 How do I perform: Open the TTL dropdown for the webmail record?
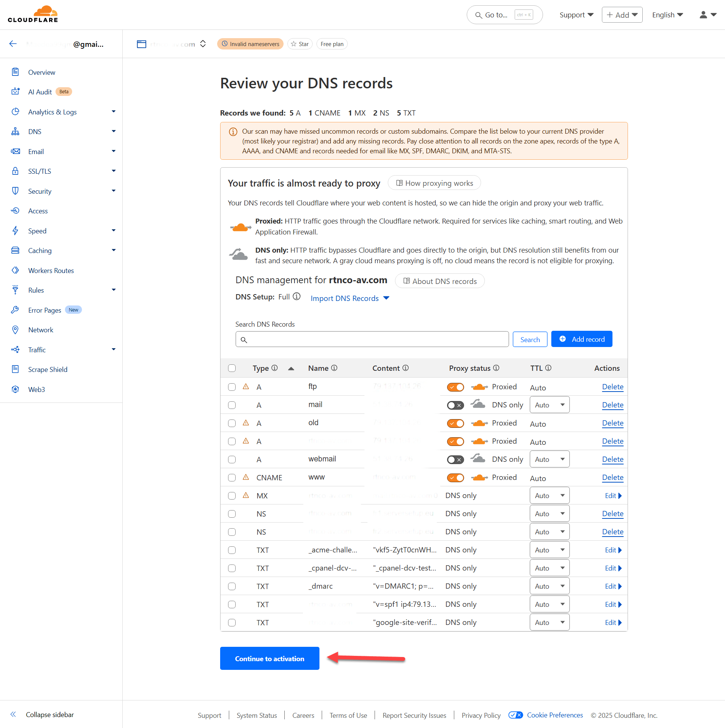549,459
